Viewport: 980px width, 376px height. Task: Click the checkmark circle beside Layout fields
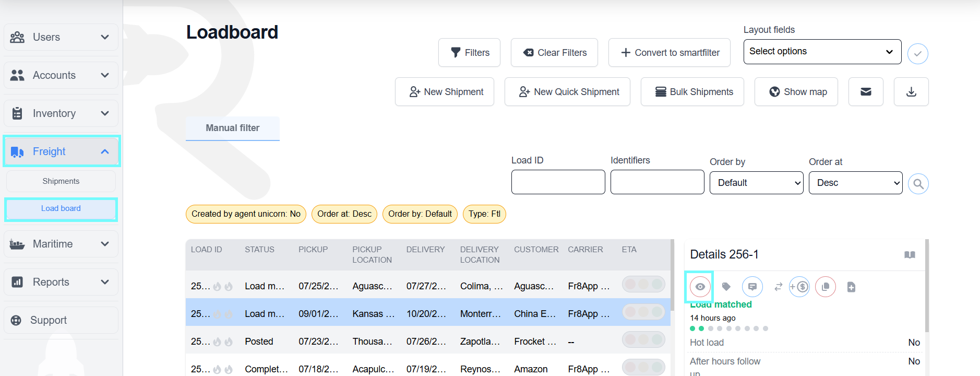(917, 54)
